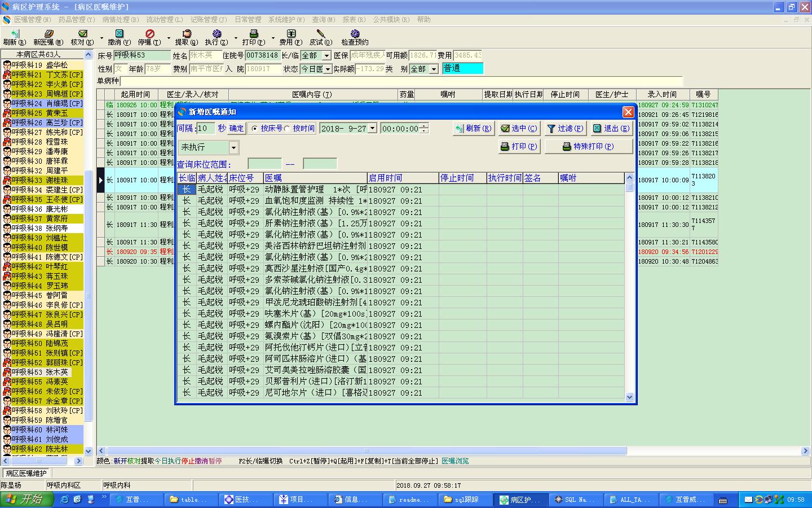Switch to the readme taskbar window
The image size is (812, 508).
409,500
